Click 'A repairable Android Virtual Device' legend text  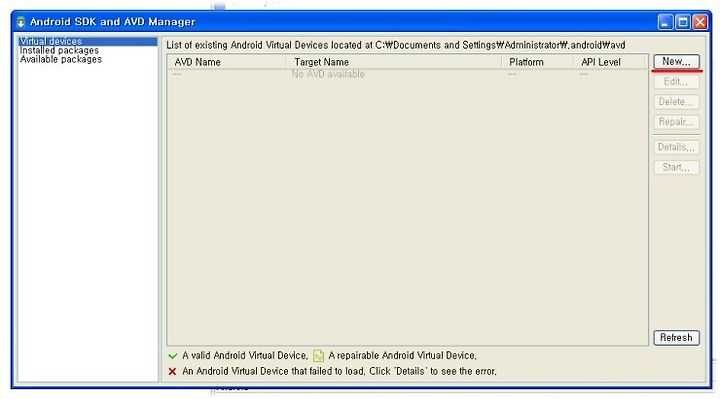(x=402, y=356)
